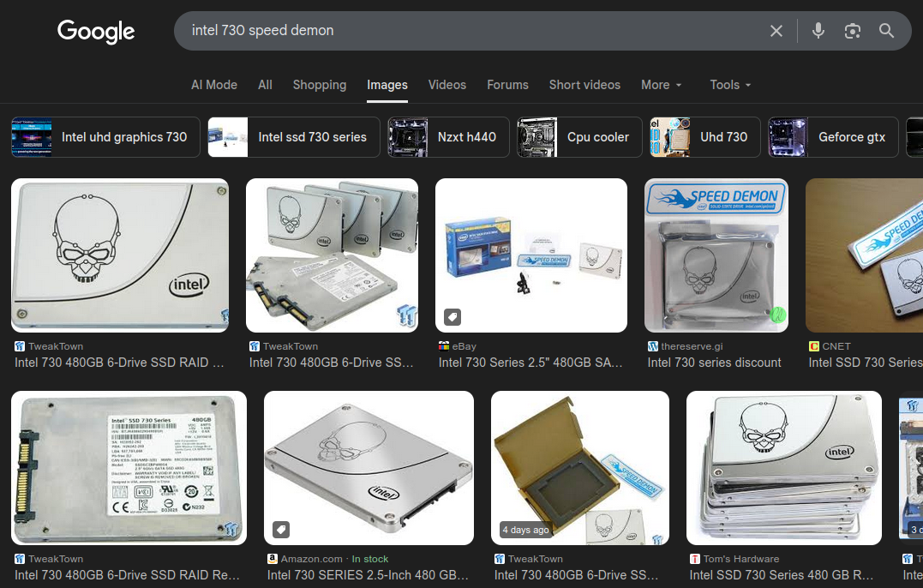The height and width of the screenshot is (588, 923).
Task: Select the Cpu cooler suggestion chip
Action: point(580,137)
